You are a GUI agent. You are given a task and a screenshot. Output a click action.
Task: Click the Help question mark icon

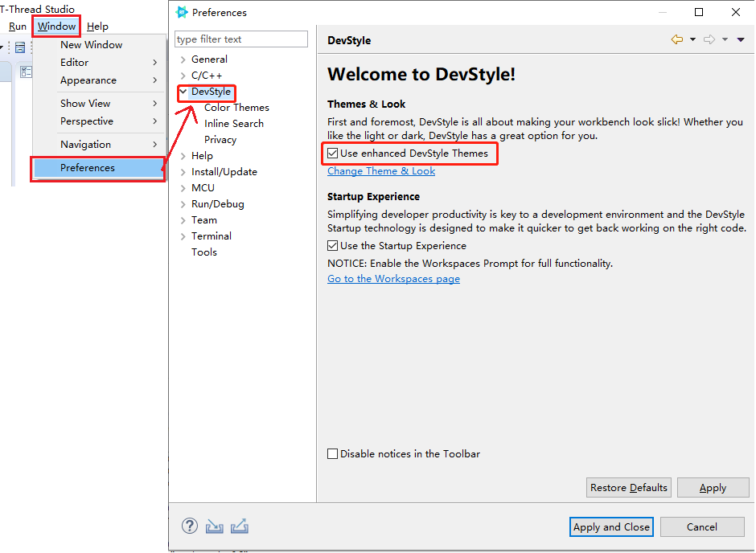pos(190,526)
